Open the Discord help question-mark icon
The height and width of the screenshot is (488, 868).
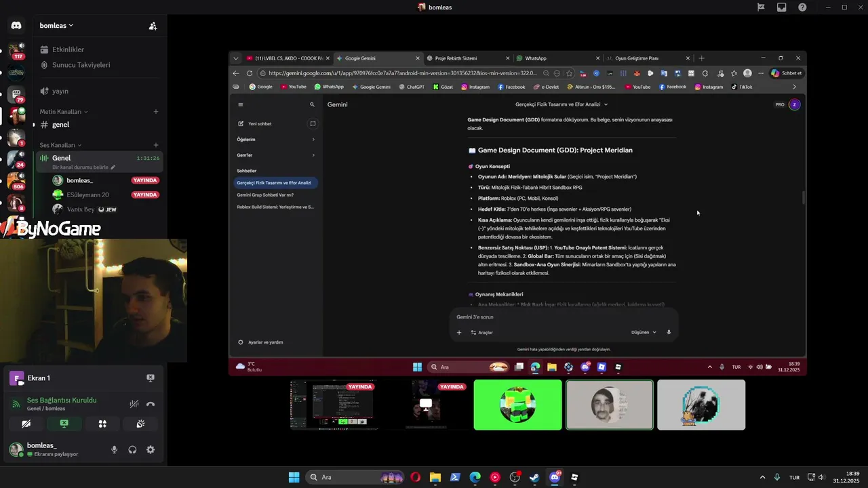(802, 7)
